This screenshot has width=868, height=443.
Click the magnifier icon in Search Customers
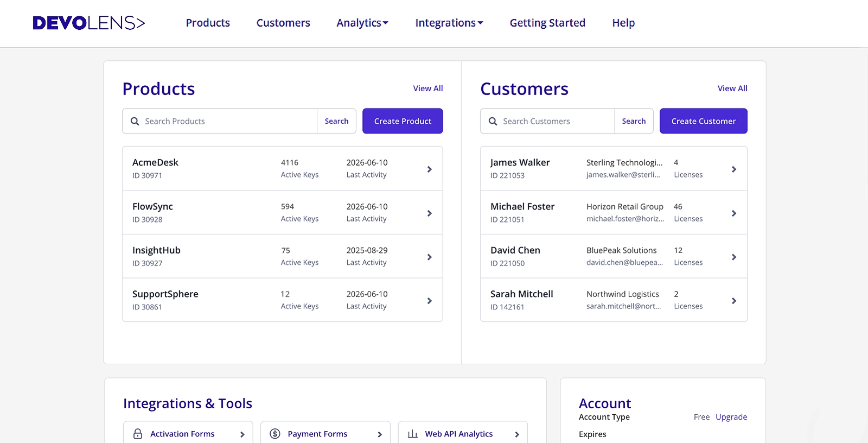click(493, 122)
